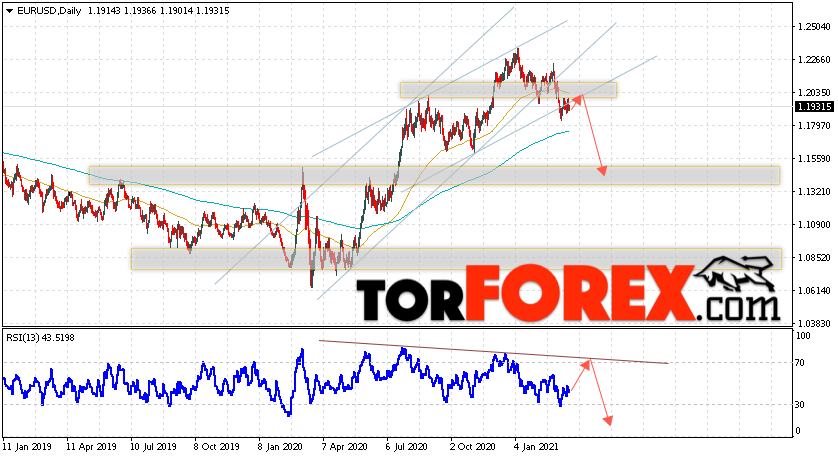Click the RSI red downward arrowhead near 0
Screen dimensions: 838x458
coord(608,421)
